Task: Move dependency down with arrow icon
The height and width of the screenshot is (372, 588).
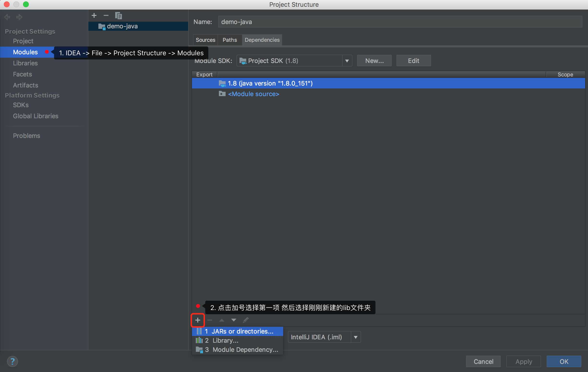Action: tap(234, 320)
